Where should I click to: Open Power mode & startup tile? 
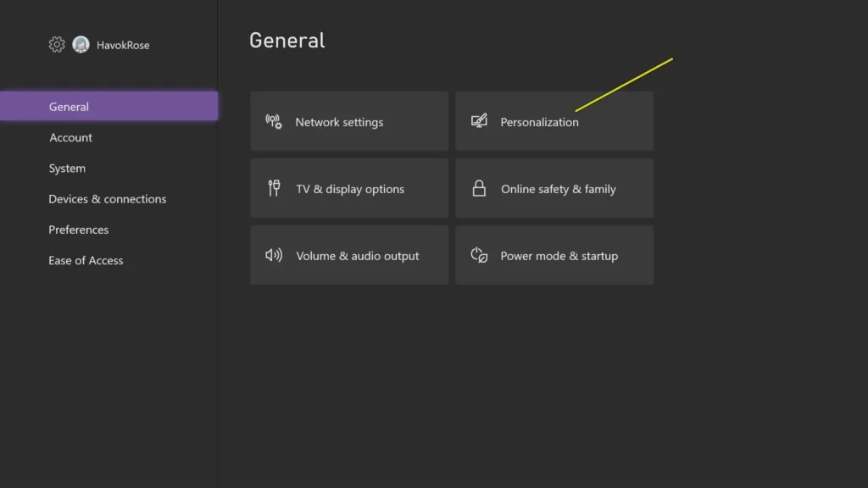[x=554, y=255]
